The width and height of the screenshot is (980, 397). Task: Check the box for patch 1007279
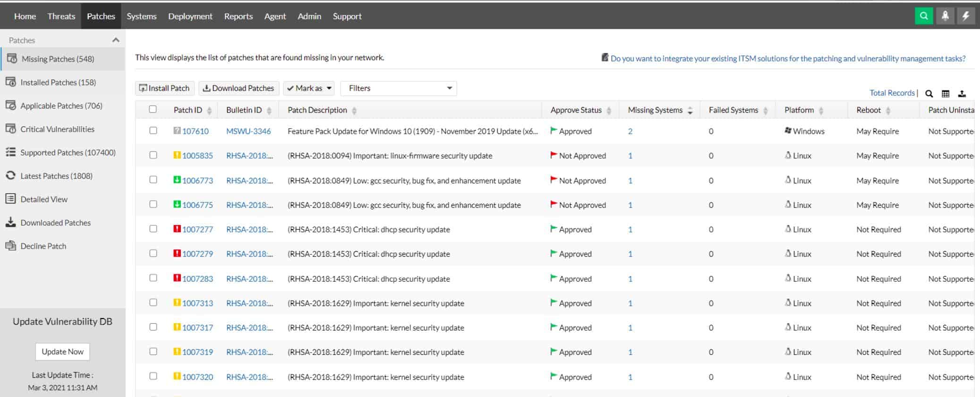point(153,253)
